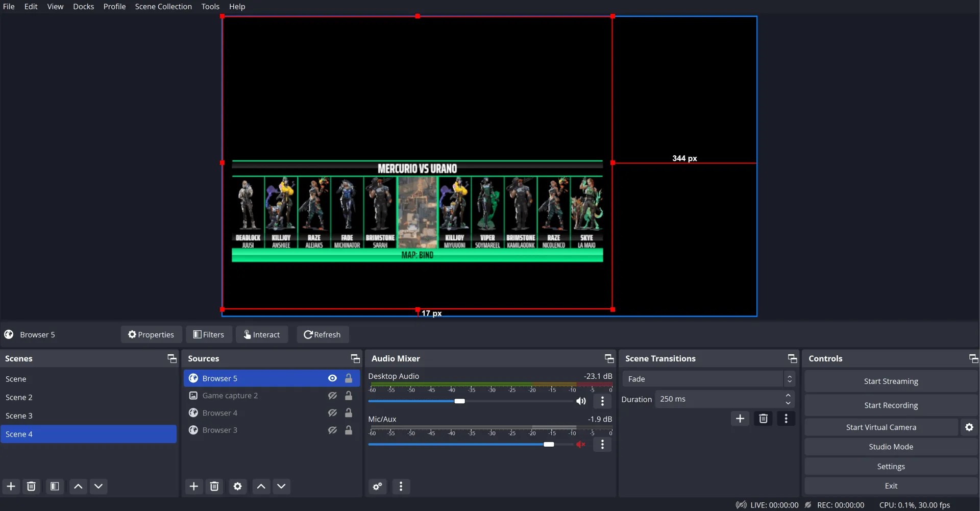Adjust Mic/Aux volume slider handle
This screenshot has height=511, width=980.
(549, 445)
